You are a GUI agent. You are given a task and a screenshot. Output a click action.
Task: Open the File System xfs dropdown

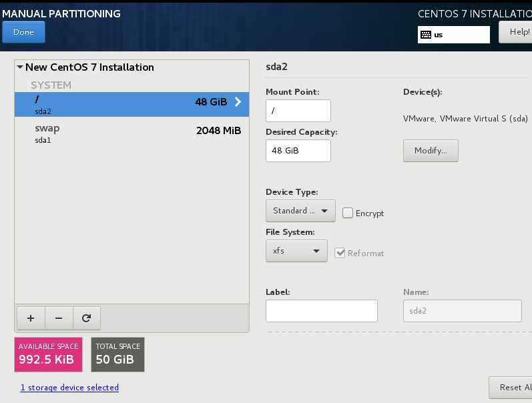[296, 251]
